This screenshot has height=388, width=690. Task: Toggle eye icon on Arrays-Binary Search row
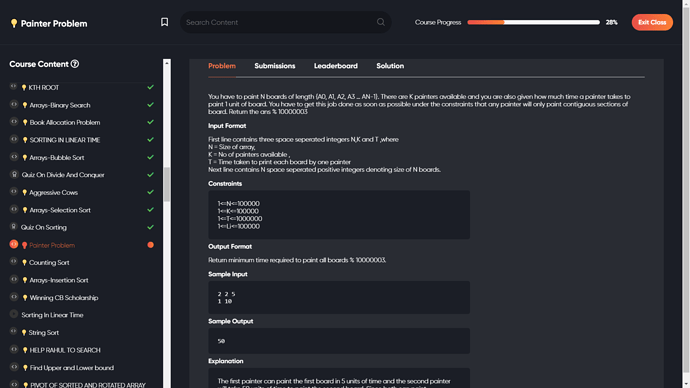click(x=14, y=104)
